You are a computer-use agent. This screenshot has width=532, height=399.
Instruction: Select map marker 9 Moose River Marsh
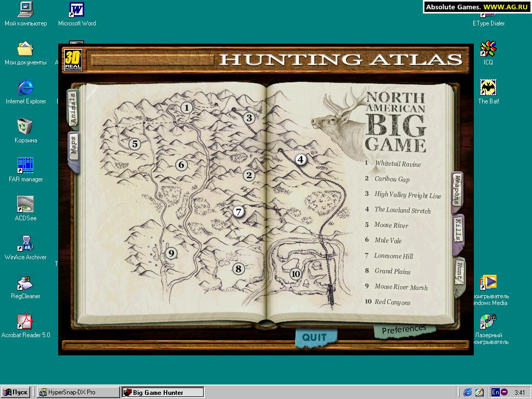[171, 253]
